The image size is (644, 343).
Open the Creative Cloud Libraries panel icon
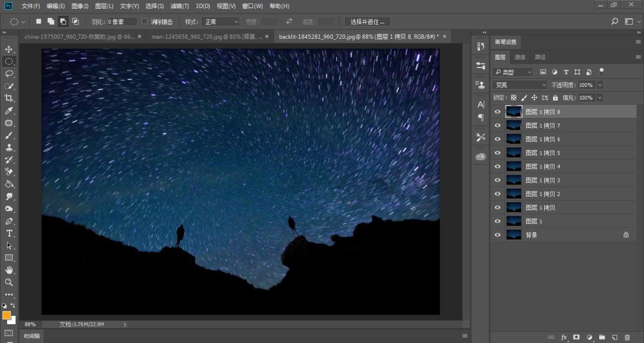point(480,157)
